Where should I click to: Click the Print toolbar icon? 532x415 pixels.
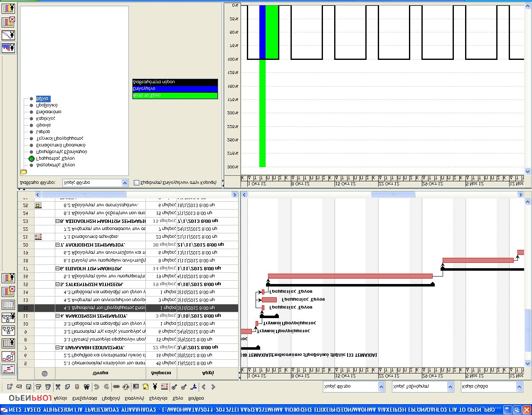pyautogui.click(x=38, y=387)
